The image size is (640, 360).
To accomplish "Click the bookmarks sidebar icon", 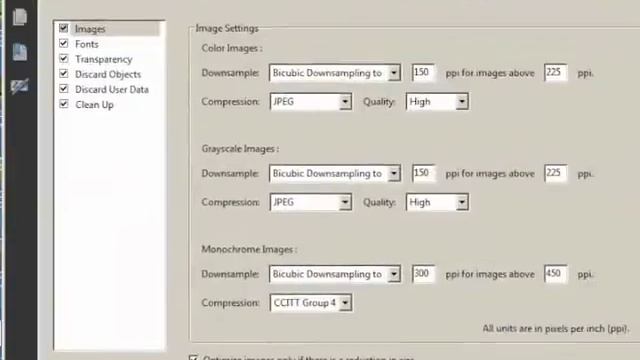I will tap(20, 52).
